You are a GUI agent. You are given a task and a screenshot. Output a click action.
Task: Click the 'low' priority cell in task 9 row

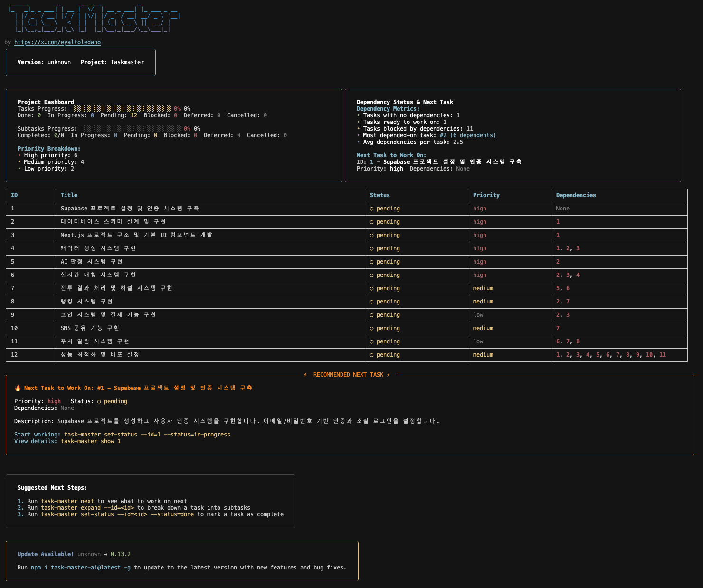click(478, 315)
